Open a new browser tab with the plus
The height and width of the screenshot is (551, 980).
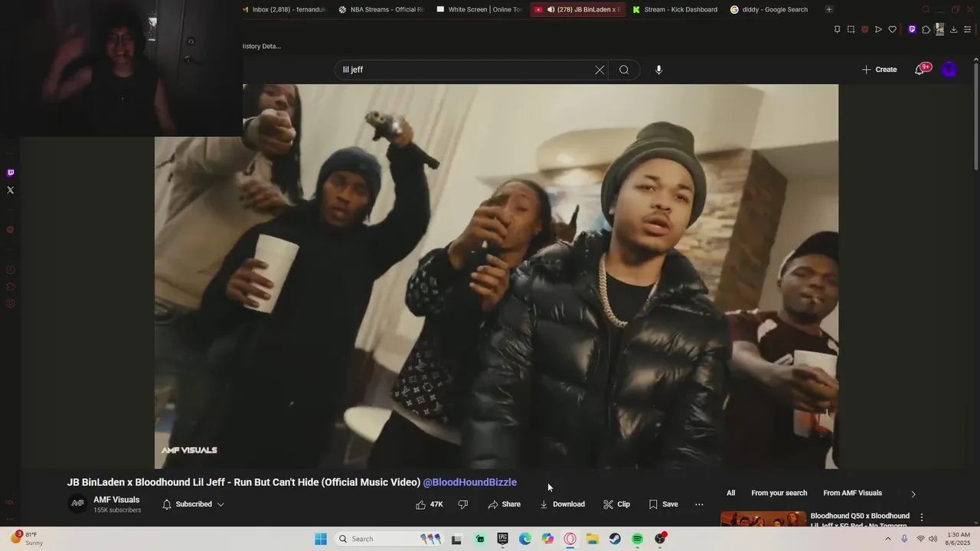point(829,9)
